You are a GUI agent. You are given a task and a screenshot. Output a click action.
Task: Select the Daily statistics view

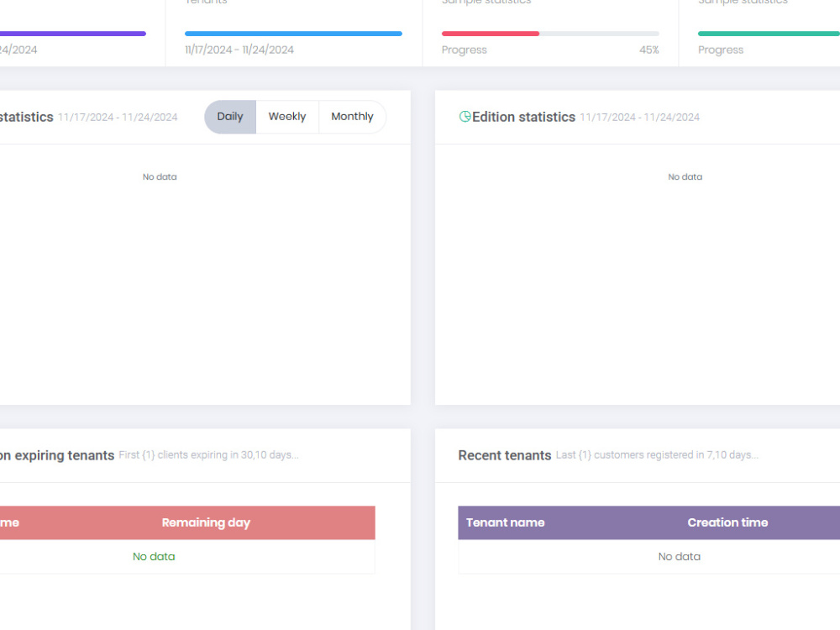230,117
